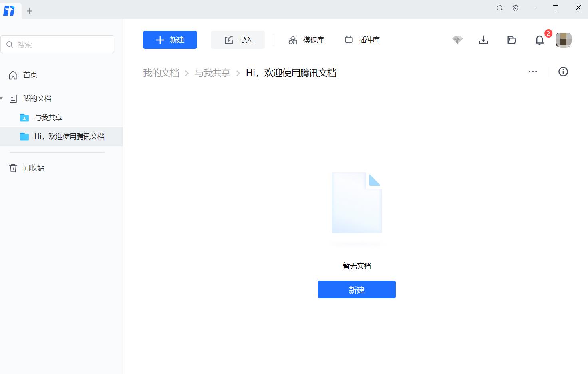588x374 pixels.
Task: Click the center 新建 button under 暂无文档
Action: 357,290
